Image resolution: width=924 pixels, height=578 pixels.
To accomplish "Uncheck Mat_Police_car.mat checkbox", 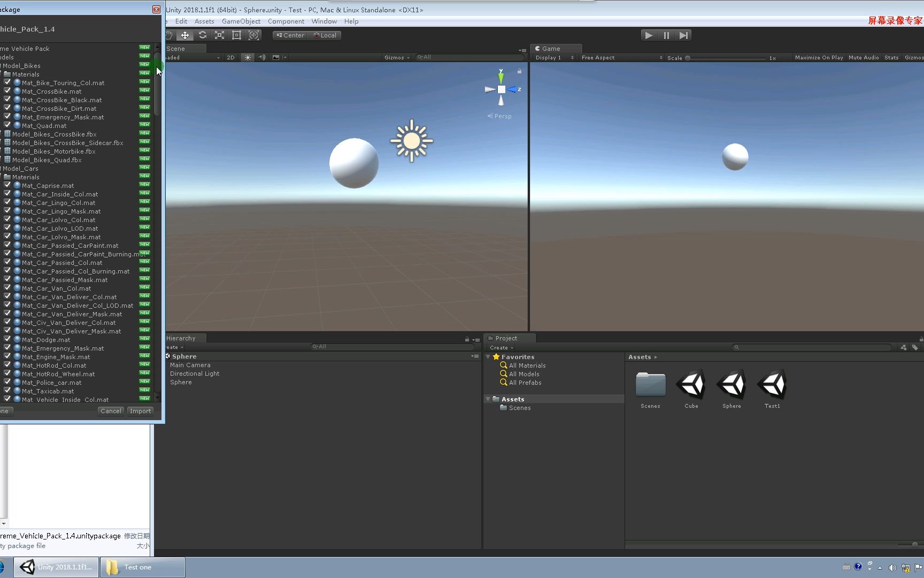I will click(x=7, y=382).
